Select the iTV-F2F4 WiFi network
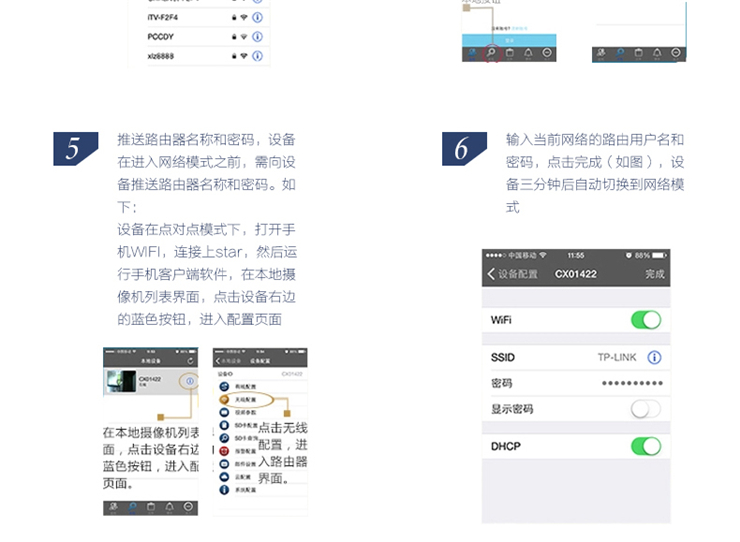740x542 pixels. (208, 17)
